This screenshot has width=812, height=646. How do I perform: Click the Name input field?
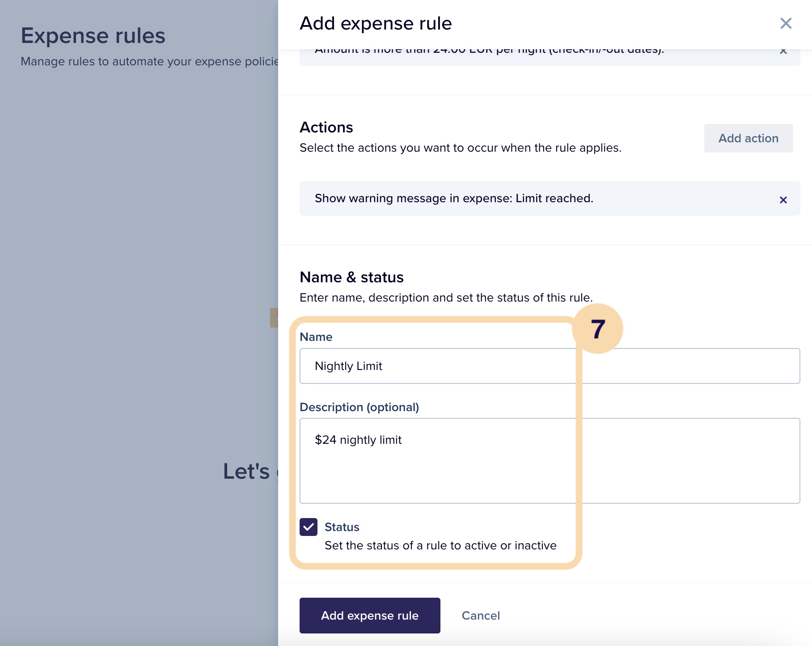550,366
